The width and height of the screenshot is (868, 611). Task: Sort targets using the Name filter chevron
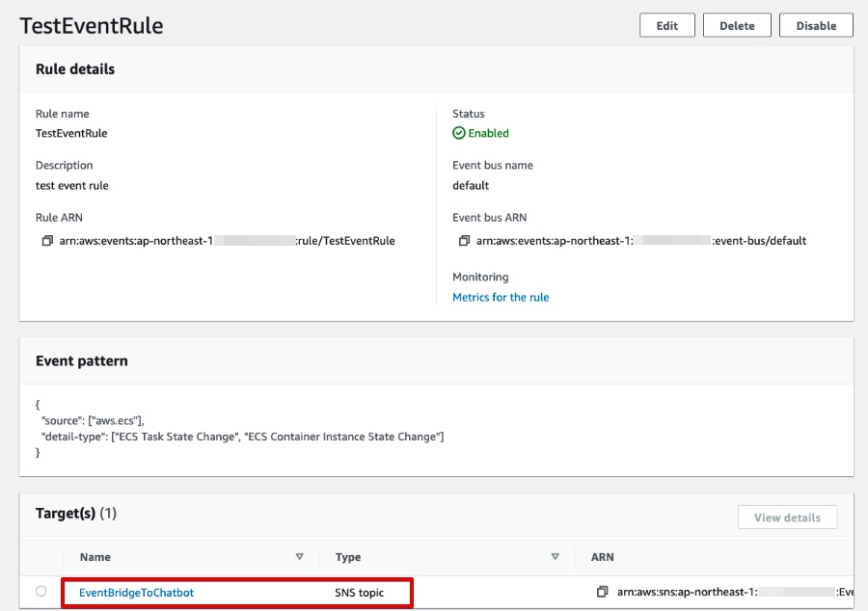tap(300, 557)
